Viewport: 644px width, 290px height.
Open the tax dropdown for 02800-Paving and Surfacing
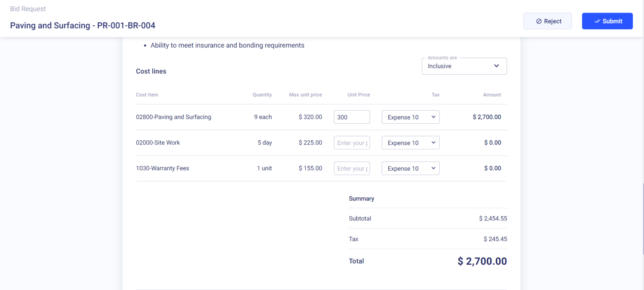(410, 117)
